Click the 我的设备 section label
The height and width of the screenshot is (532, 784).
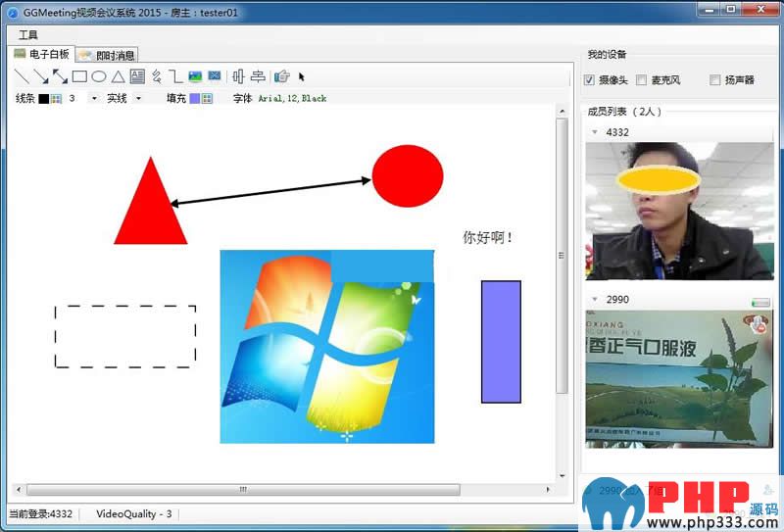(x=607, y=55)
